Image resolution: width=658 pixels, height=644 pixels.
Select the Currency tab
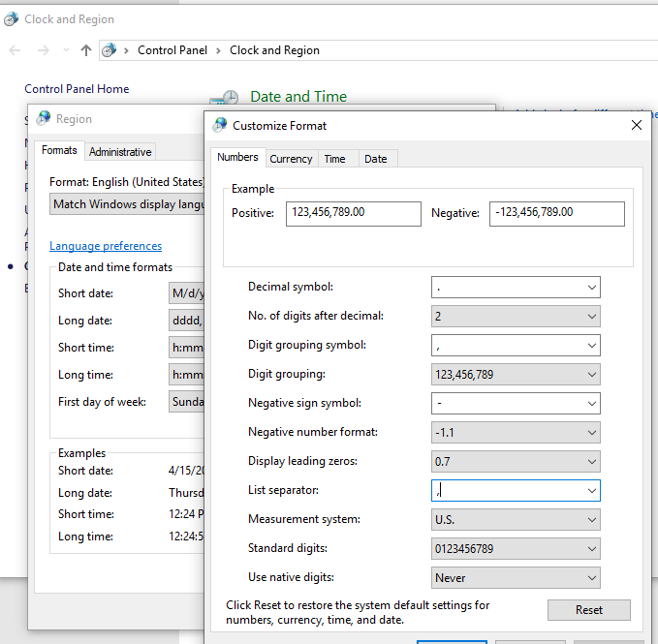coord(292,159)
